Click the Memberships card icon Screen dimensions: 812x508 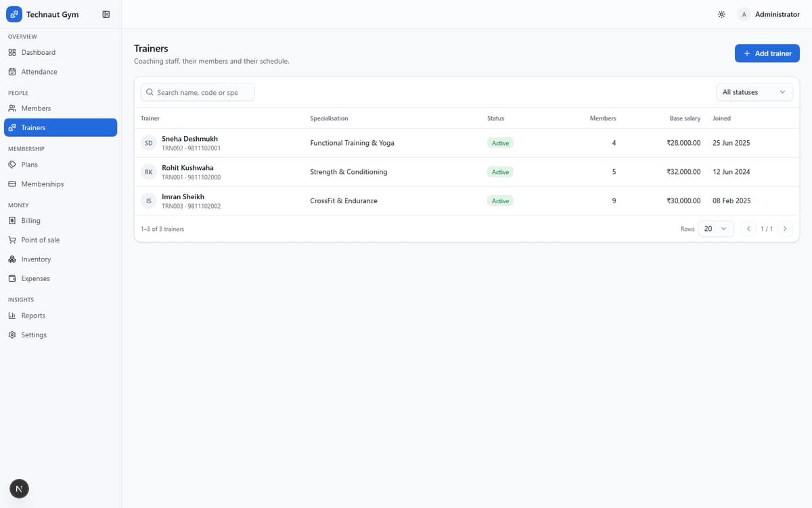coord(12,184)
